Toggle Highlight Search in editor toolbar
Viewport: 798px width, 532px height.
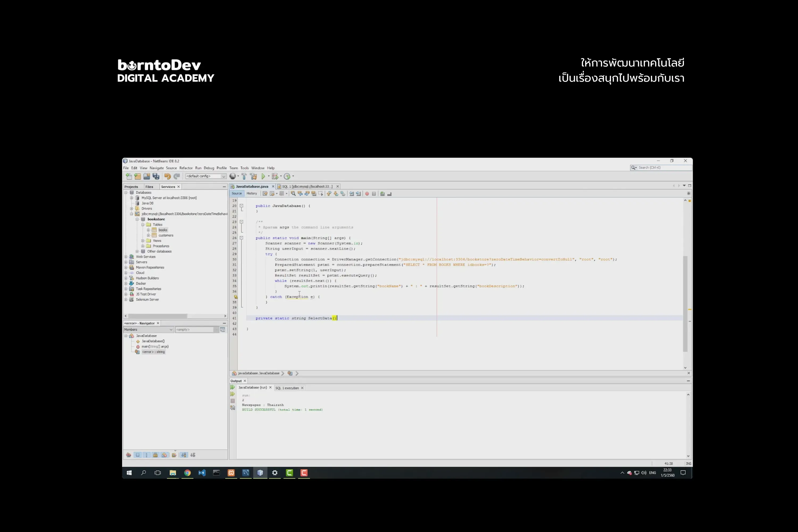314,194
